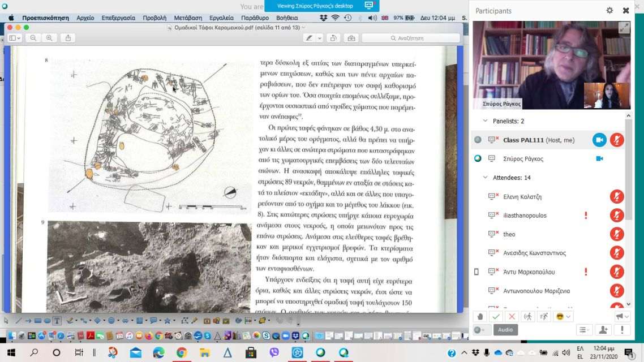This screenshot has width=644, height=362.
Task: Click the raise hand icon
Action: (x=480, y=317)
